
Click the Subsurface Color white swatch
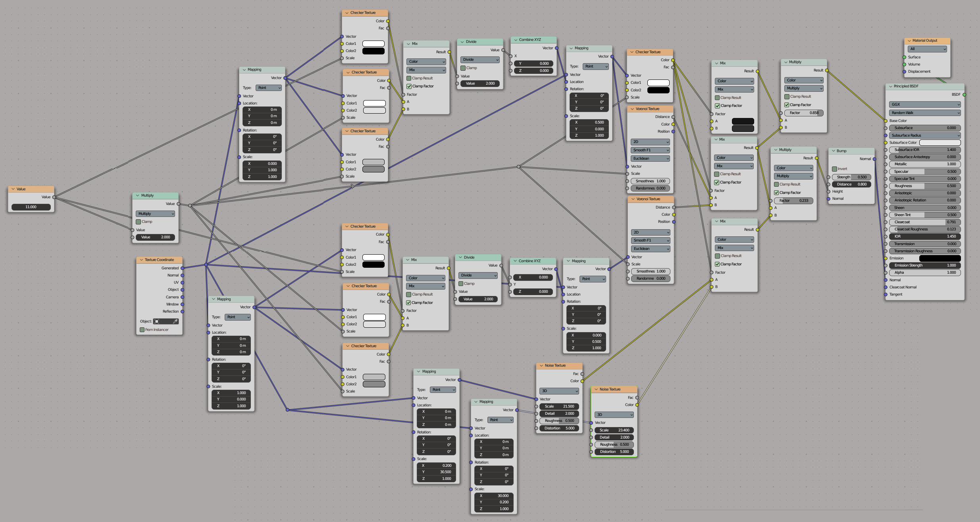click(940, 143)
